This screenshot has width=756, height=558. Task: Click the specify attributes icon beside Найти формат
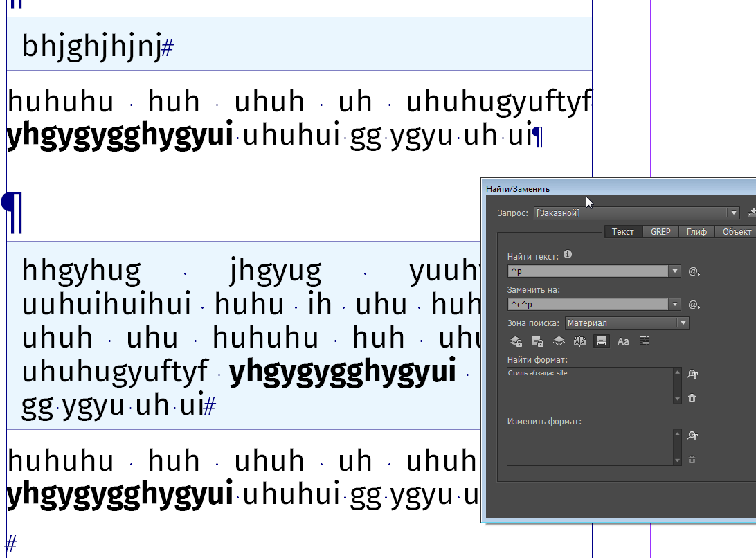(x=692, y=375)
